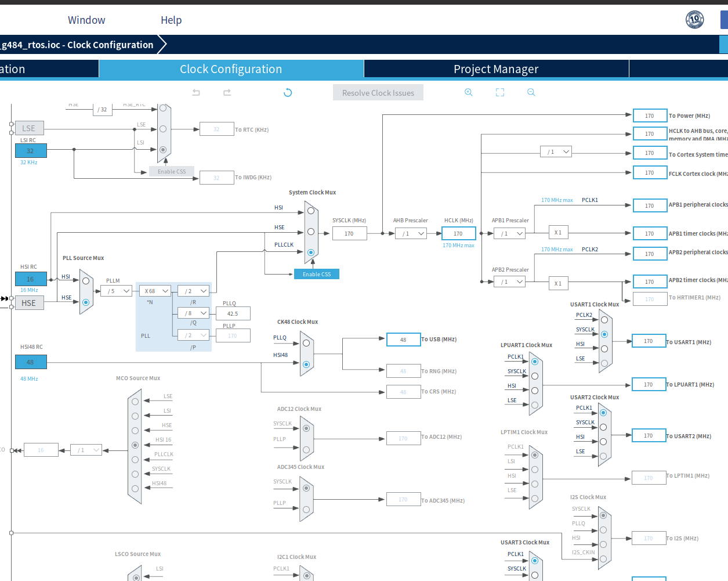
Task: Open the APB2 Prescaler dropdown
Action: [510, 282]
